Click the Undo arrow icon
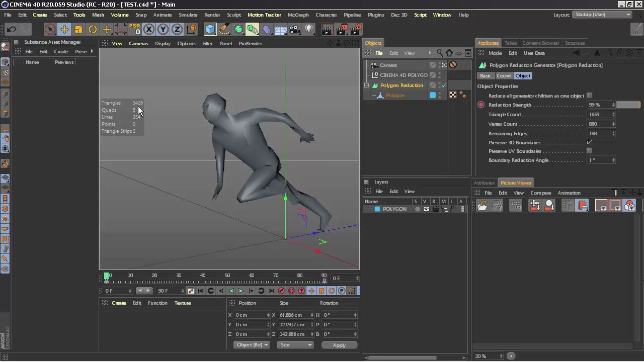The height and width of the screenshot is (362, 644). (x=11, y=29)
